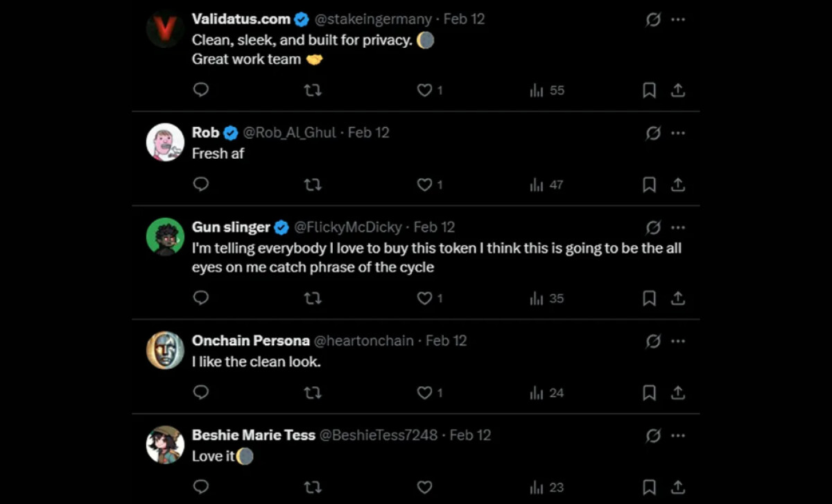The image size is (832, 504).
Task: View analytics for Rob's tweet
Action: click(546, 184)
